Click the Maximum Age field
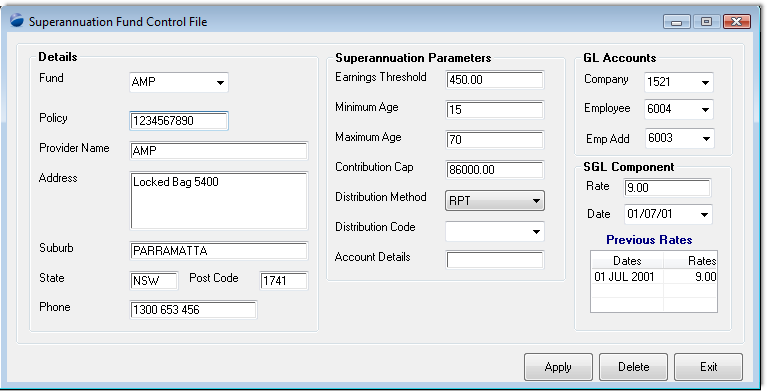Screen dimensions: 767x391 coord(495,139)
